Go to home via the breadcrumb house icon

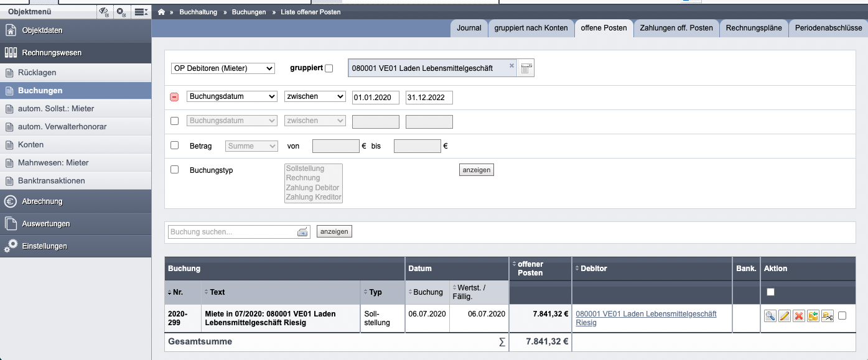162,12
